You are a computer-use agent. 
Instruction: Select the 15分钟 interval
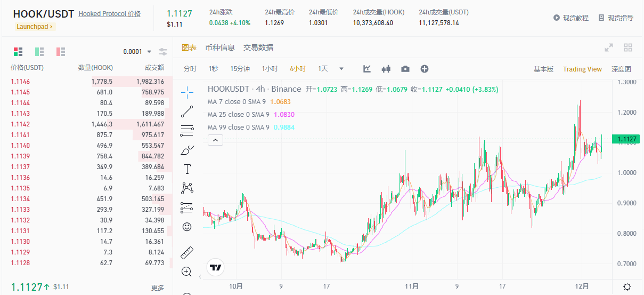click(x=240, y=69)
